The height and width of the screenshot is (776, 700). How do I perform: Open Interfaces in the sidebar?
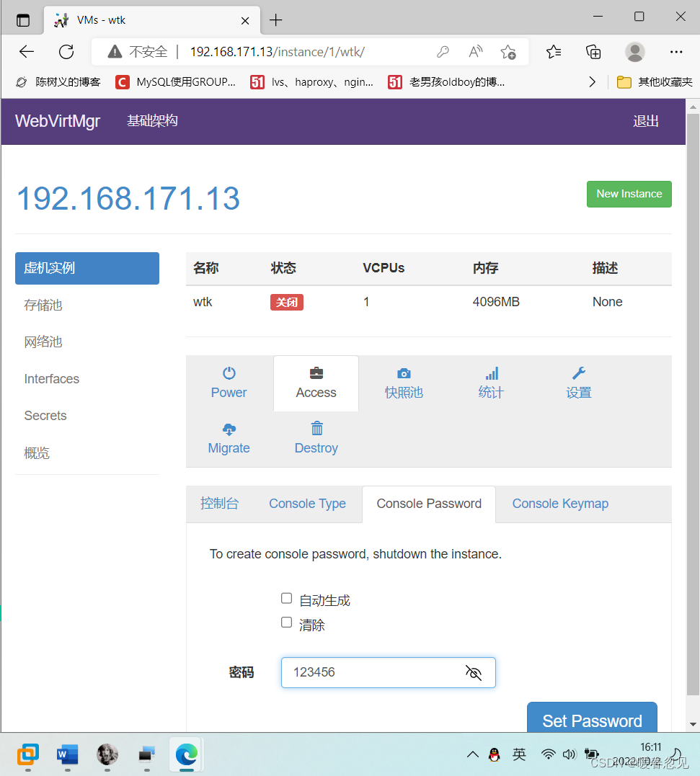(51, 378)
